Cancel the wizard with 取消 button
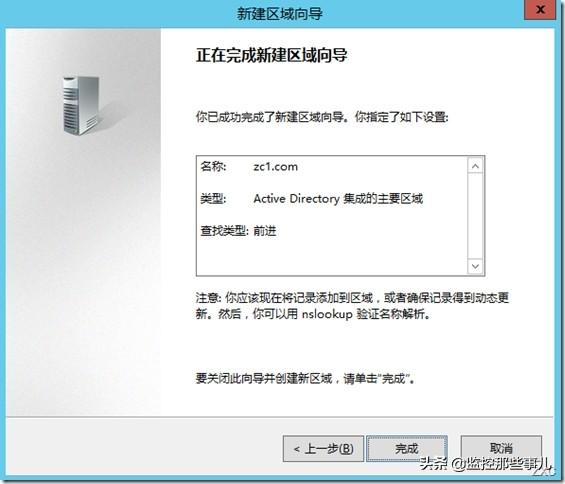The image size is (565, 484). pos(501,449)
